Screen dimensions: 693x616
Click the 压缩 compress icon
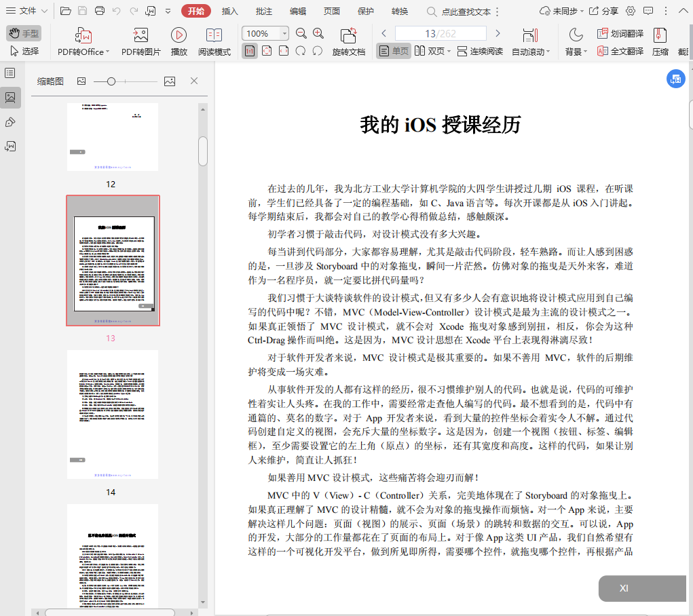[x=660, y=35]
